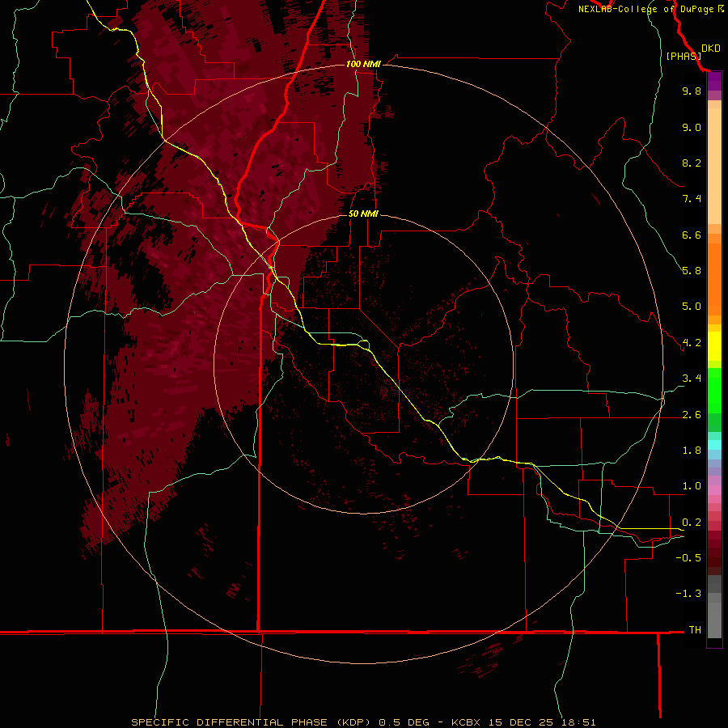Click the 3.4 value on the scale
The image size is (728, 728).
[x=692, y=379]
